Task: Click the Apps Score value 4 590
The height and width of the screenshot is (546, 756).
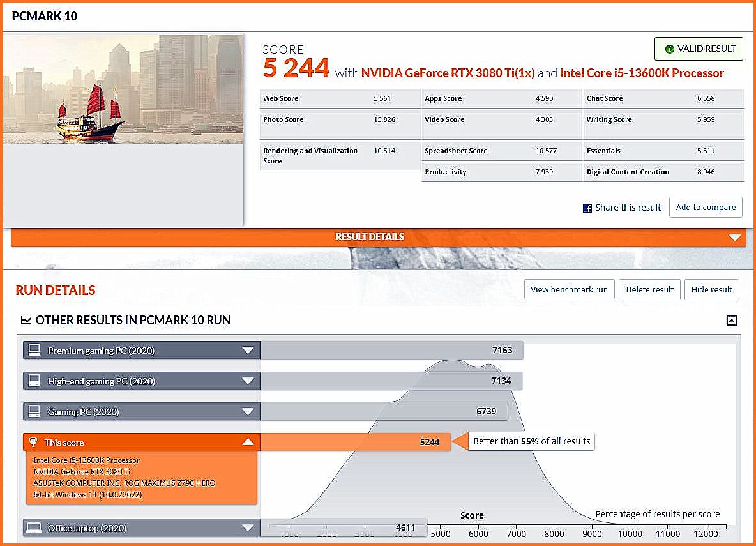Action: pyautogui.click(x=544, y=98)
